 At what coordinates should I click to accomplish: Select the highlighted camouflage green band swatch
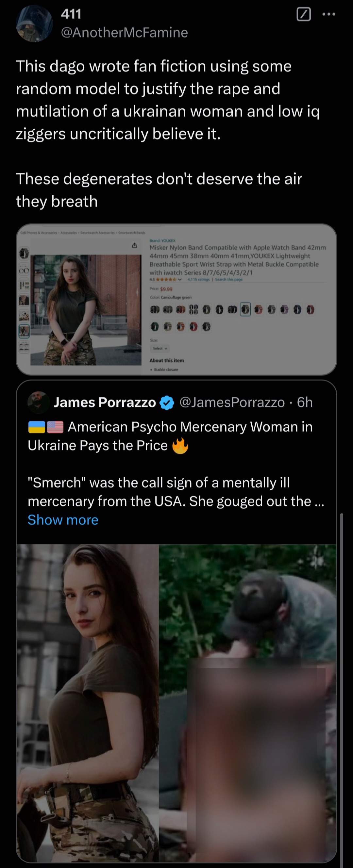point(245,309)
